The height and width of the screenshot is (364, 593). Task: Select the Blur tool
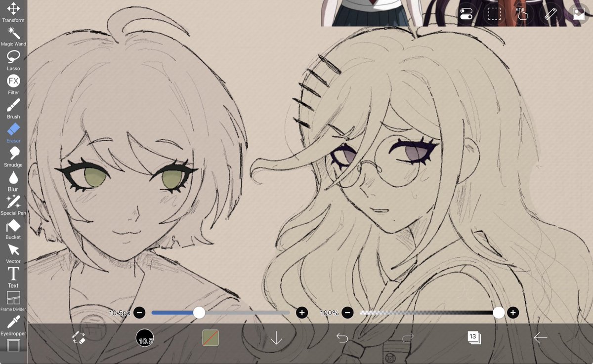coord(13,181)
